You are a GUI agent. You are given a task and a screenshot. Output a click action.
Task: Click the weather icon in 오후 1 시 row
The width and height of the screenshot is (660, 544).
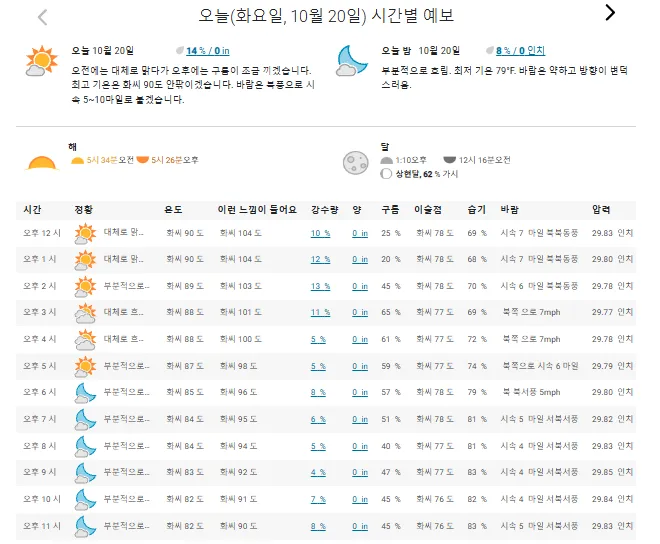pyautogui.click(x=85, y=260)
